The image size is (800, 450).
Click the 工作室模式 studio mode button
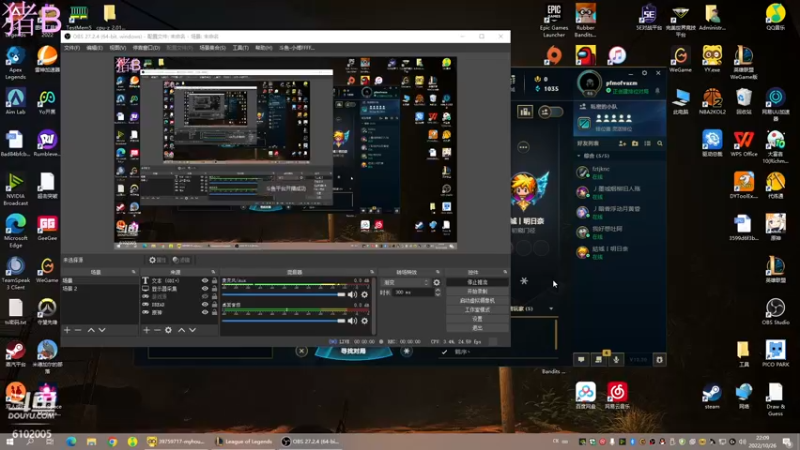click(478, 310)
